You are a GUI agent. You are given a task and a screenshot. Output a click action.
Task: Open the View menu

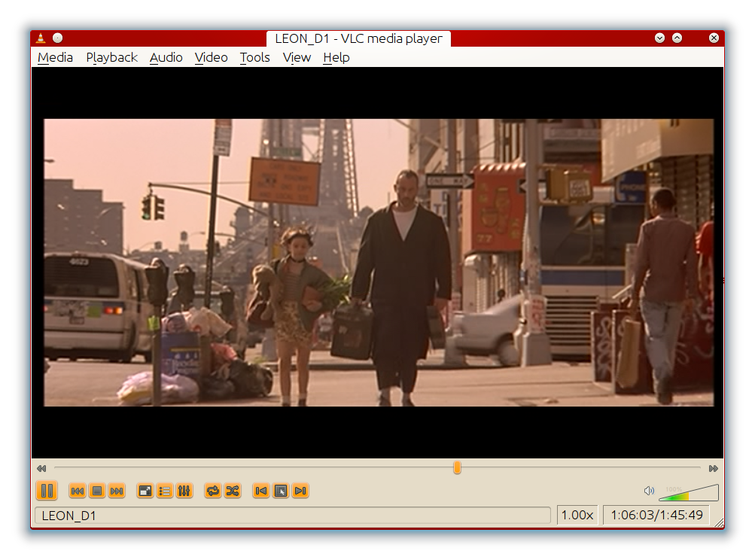tap(297, 58)
